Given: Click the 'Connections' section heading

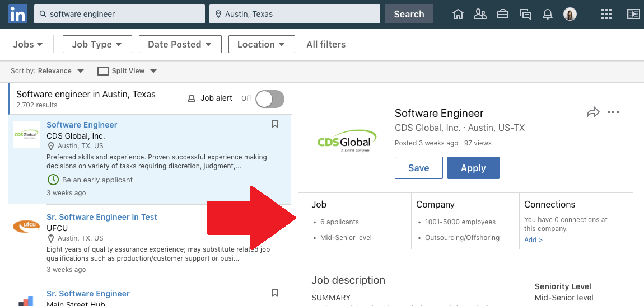Looking at the screenshot, I should 550,204.
